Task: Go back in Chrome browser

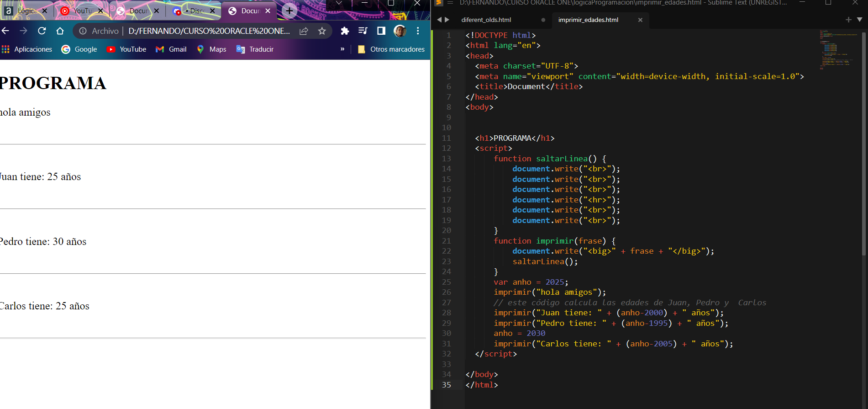Action: (5, 31)
